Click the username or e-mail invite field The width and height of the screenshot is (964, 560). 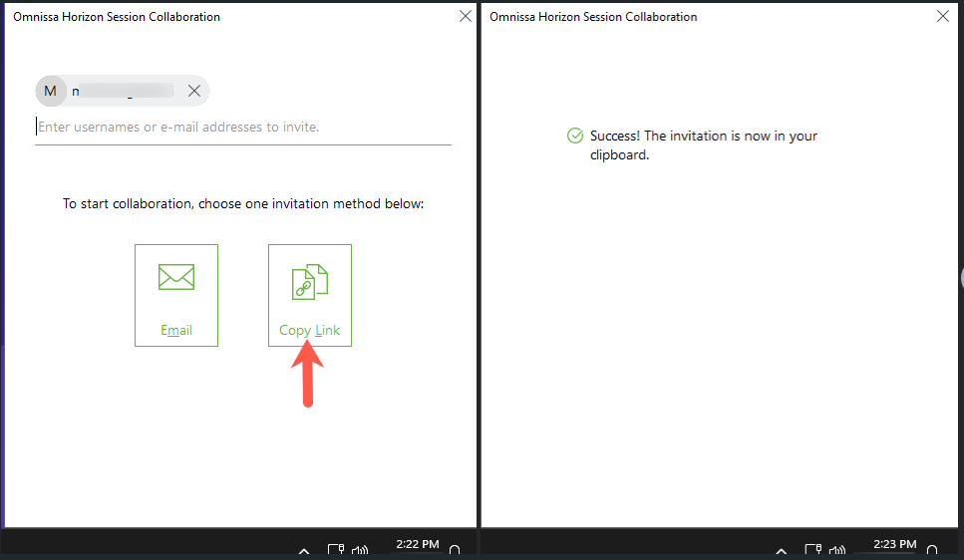(242, 128)
